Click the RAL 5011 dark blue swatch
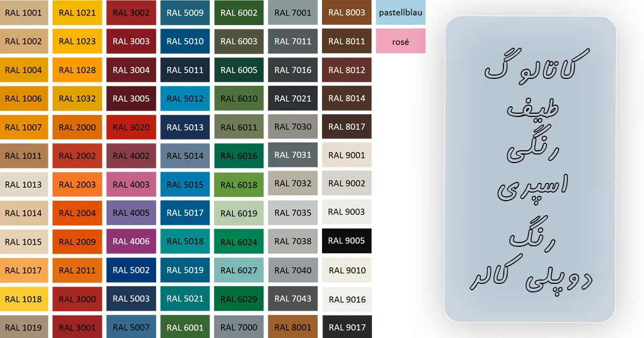This screenshot has height=338, width=644. pyautogui.click(x=185, y=70)
